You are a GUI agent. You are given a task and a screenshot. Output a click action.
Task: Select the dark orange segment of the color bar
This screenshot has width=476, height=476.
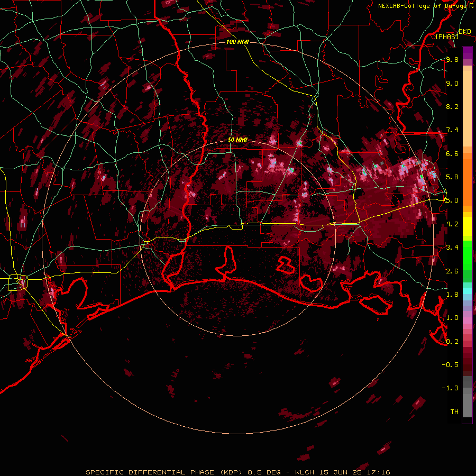(467, 182)
